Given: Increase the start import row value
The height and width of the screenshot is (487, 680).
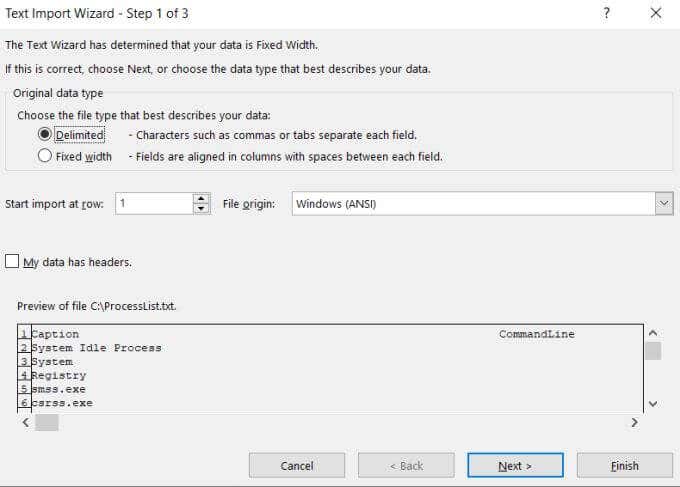Looking at the screenshot, I should pos(202,198).
